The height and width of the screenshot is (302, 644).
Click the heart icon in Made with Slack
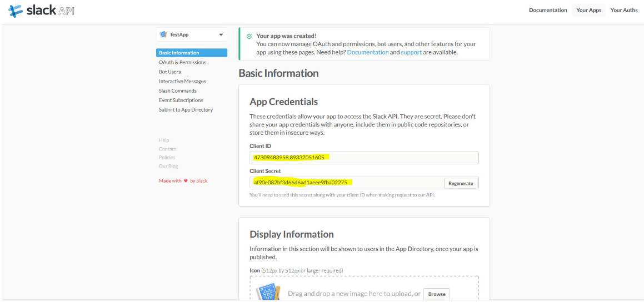tap(186, 180)
